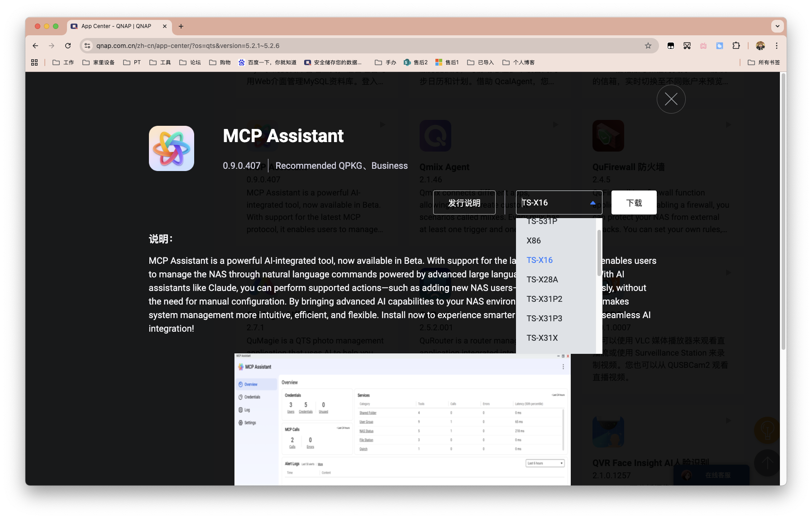The height and width of the screenshot is (519, 812).
Task: Pick TS-X31P3 from the model options
Action: coord(544,319)
